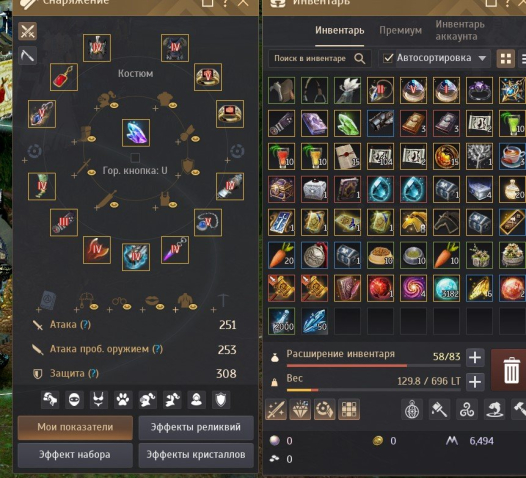The height and width of the screenshot is (478, 526).
Task: Click the Вес weight progress bar
Action: point(374,390)
